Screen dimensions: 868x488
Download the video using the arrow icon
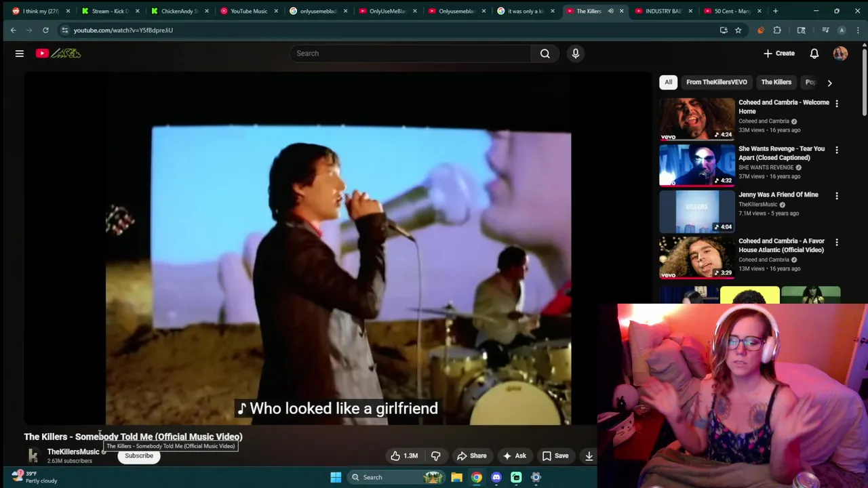589,455
